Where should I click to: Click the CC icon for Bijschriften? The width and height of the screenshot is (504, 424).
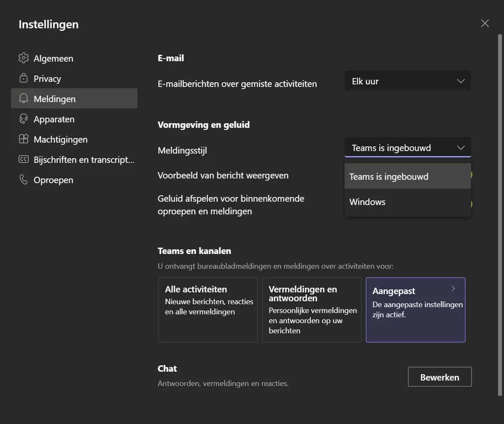pos(24,159)
